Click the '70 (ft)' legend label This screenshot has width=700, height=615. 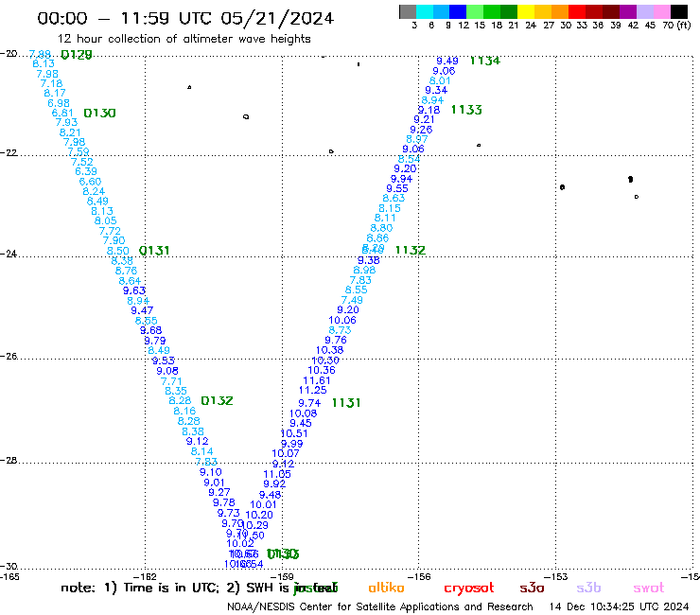676,26
